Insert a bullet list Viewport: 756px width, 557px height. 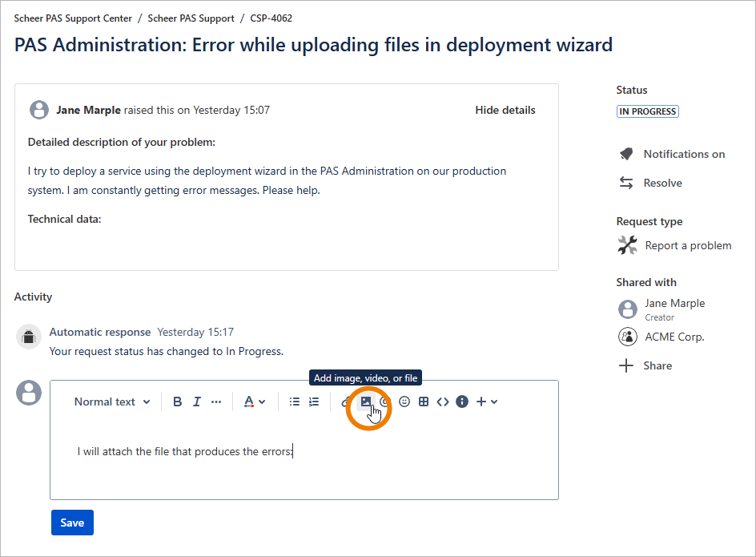click(294, 402)
